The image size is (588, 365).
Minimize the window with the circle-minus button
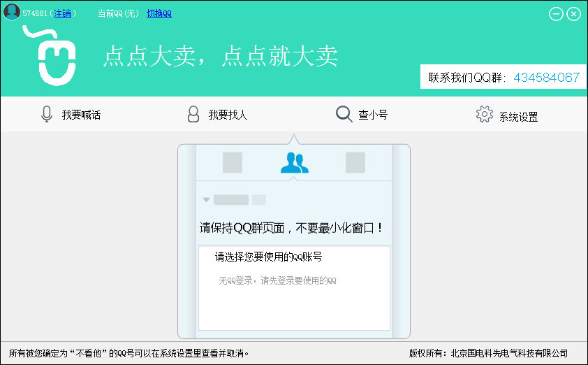[x=556, y=13]
